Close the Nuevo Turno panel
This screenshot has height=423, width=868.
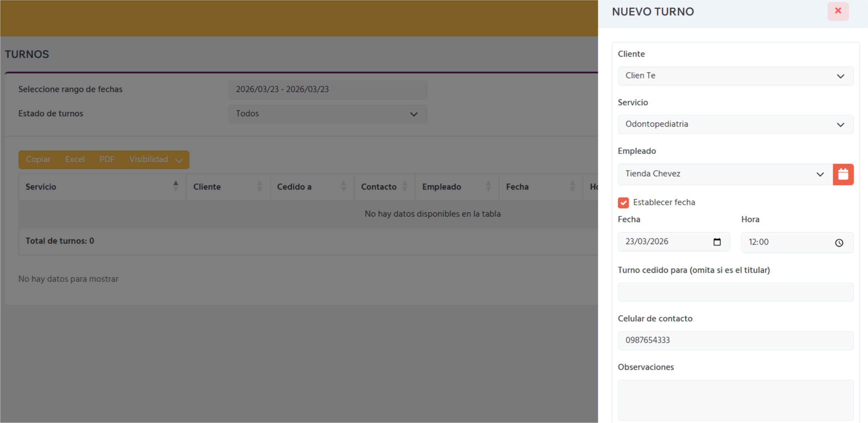point(838,11)
